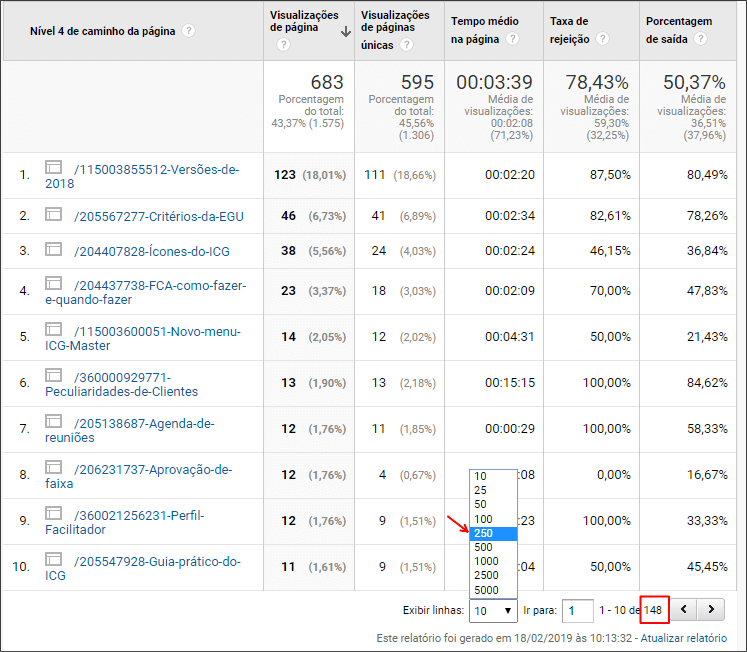Click help icon under Visualizações de página
Image resolution: width=747 pixels, height=652 pixels.
click(x=283, y=45)
